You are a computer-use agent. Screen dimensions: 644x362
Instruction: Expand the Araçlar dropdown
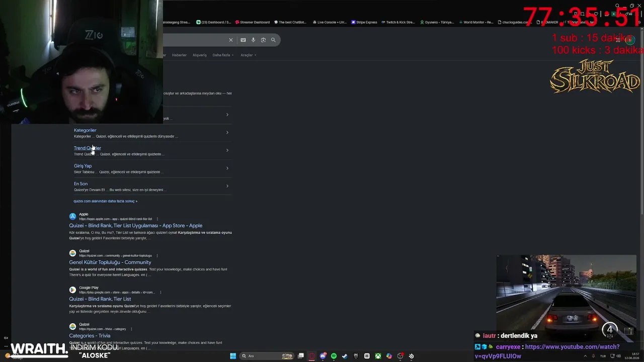point(249,55)
